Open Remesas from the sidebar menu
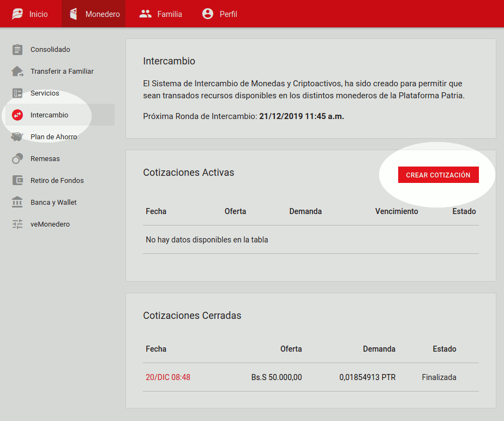504x421 pixels. 45,159
